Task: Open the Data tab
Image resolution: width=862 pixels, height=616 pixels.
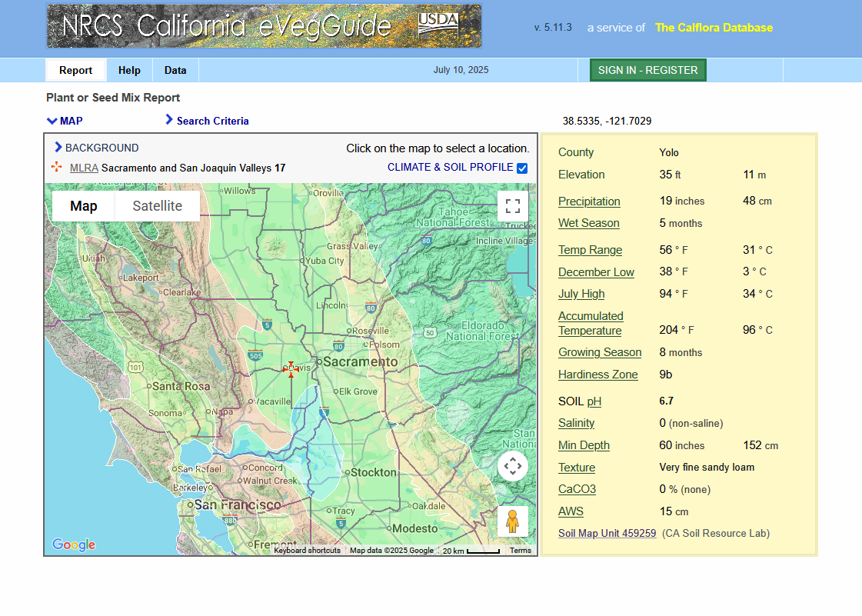Action: (x=175, y=70)
